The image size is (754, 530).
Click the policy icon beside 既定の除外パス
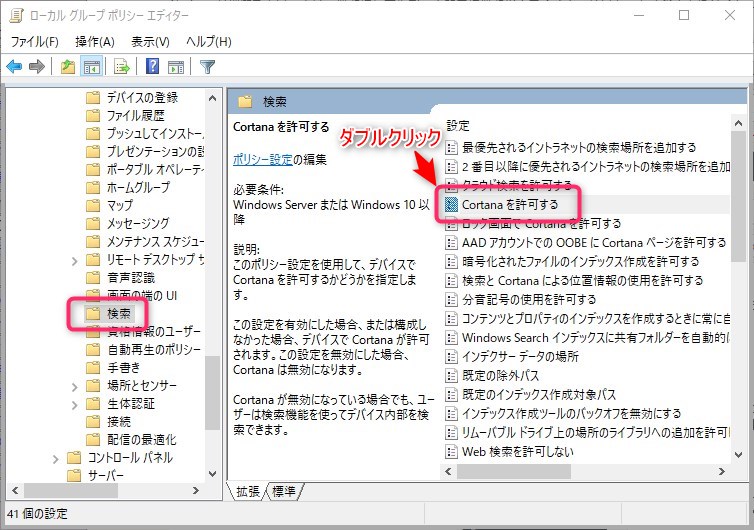click(x=451, y=375)
